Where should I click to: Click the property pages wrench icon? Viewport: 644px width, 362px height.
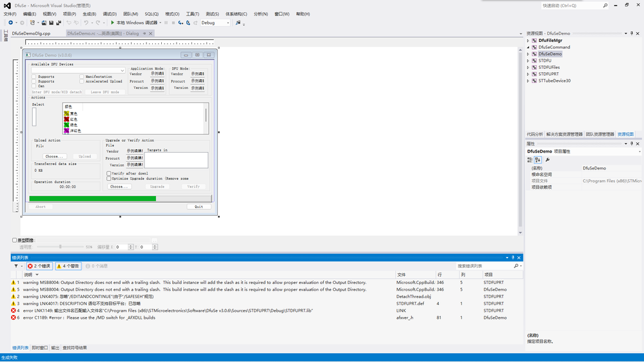(547, 160)
